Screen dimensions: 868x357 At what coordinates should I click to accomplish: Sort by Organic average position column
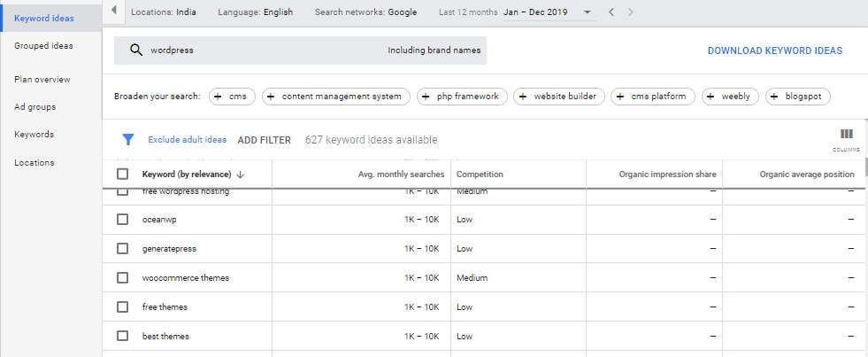pos(807,174)
